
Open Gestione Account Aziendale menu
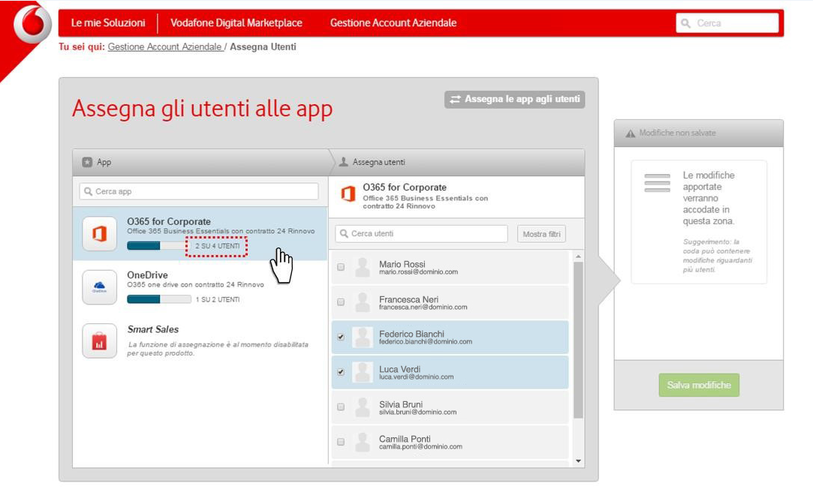pyautogui.click(x=393, y=22)
